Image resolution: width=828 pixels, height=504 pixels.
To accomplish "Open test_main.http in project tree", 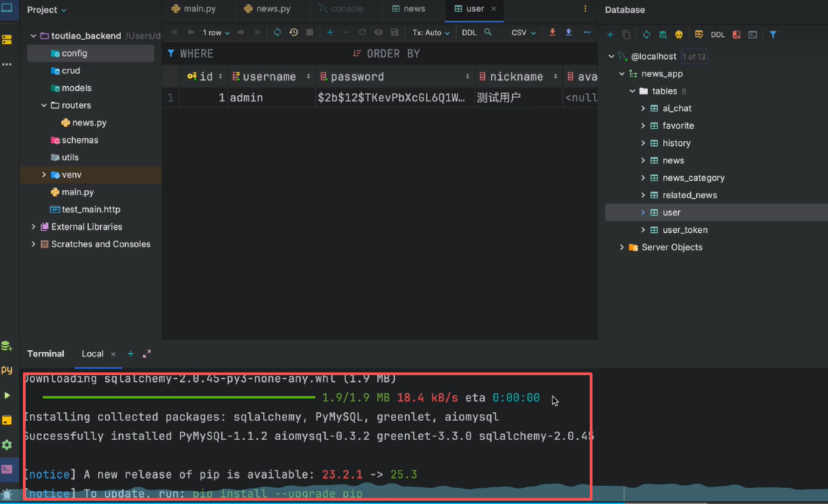I will (x=90, y=210).
